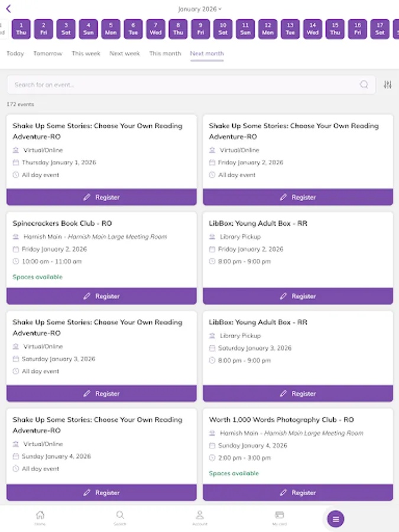The height and width of the screenshot is (532, 399).
Task: Register for Worth 1,000 Words Photography Club
Action: pyautogui.click(x=298, y=492)
